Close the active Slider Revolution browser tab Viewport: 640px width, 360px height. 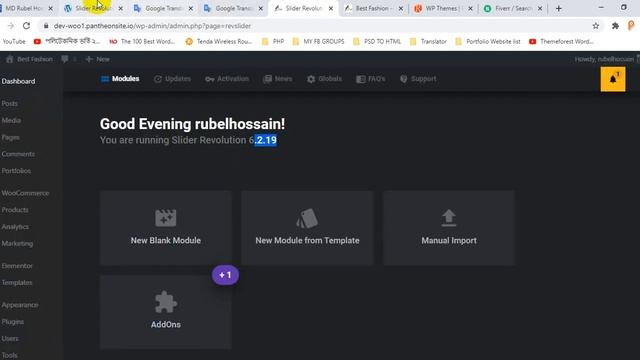click(331, 8)
